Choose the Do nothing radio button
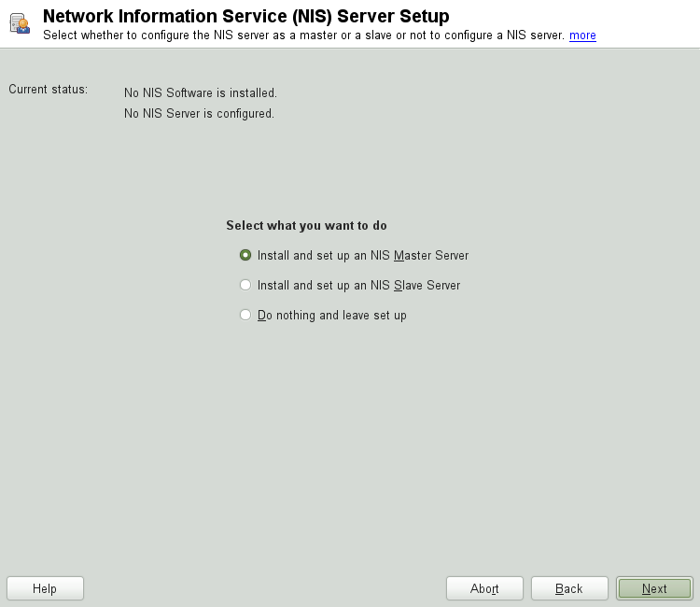The height and width of the screenshot is (607, 700). click(x=245, y=315)
